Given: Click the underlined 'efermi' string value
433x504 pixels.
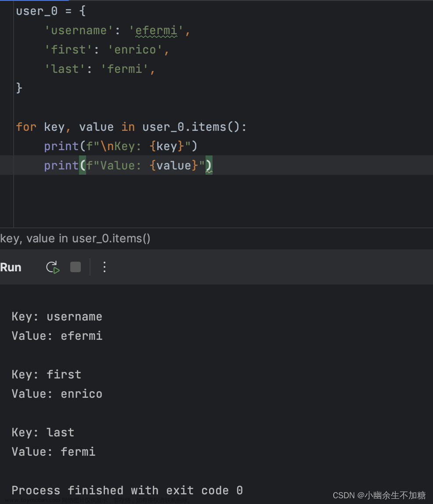Looking at the screenshot, I should 156,30.
